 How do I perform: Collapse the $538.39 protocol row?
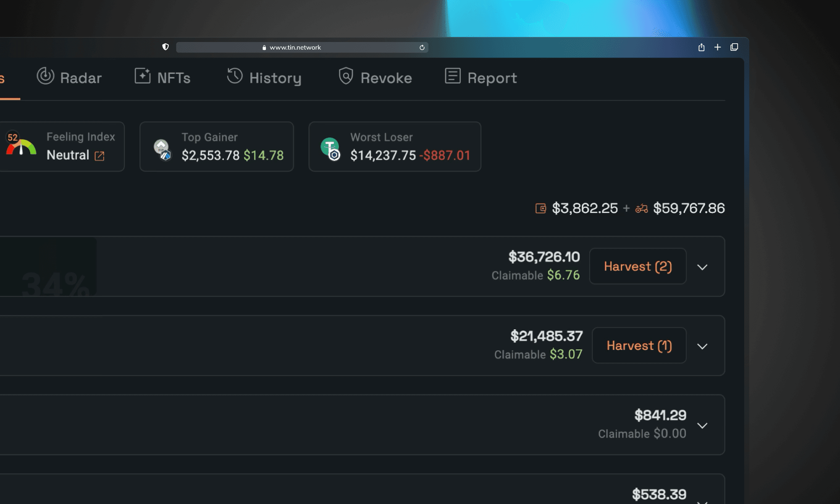(703, 500)
